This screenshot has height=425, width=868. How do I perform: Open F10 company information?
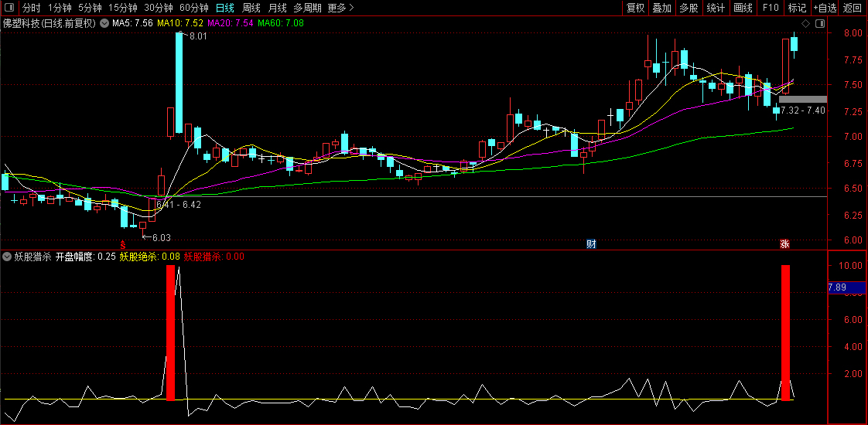(771, 8)
